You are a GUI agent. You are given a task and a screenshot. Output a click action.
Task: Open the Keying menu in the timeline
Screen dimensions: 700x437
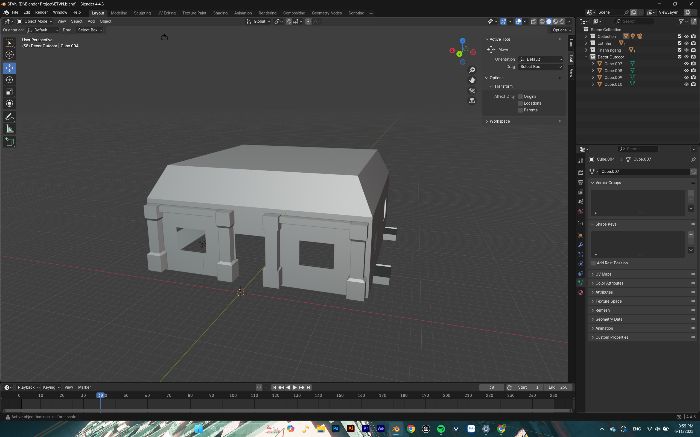pos(50,387)
